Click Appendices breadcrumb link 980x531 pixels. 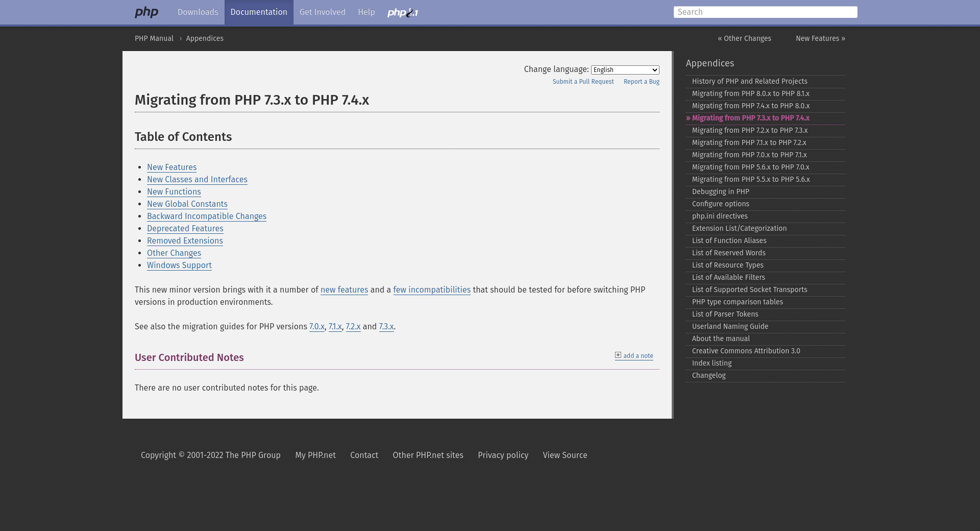pos(204,39)
